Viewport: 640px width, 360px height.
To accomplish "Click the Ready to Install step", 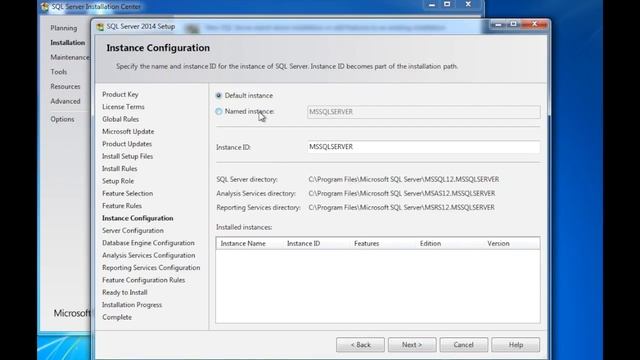I will 125,292.
